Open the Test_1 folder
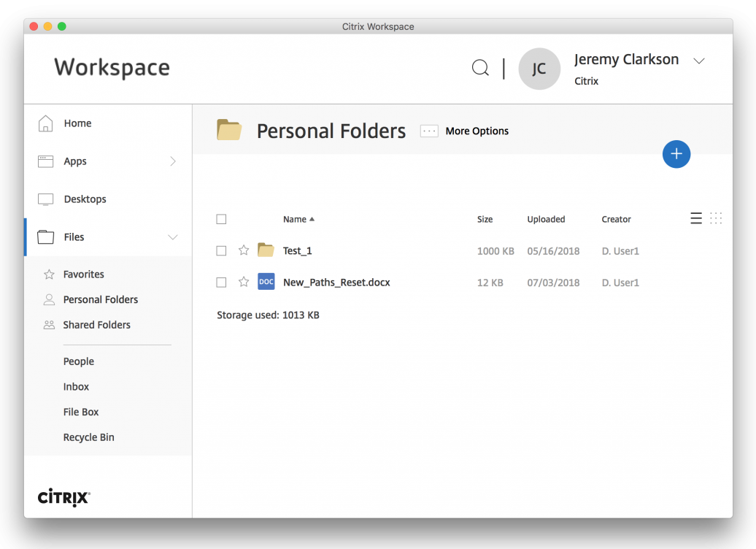Viewport: 756px width, 549px height. pos(297,250)
